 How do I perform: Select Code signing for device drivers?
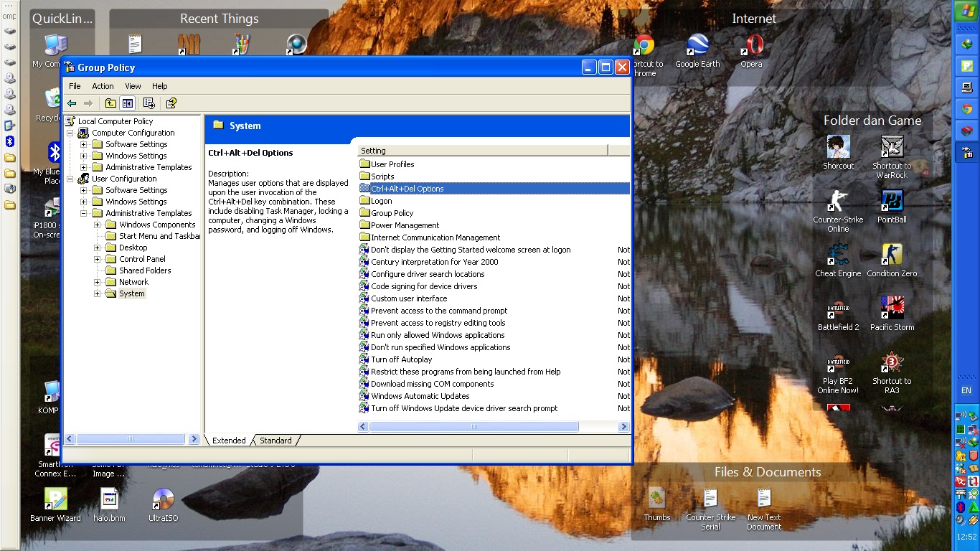424,286
